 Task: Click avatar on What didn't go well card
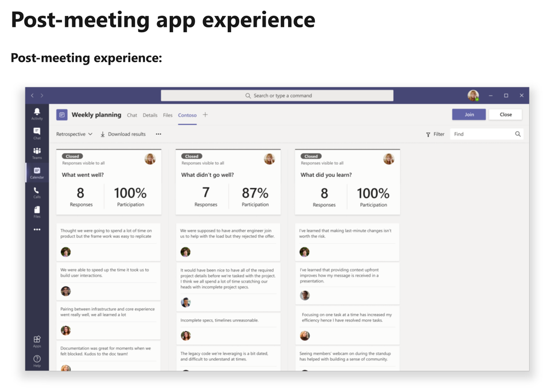click(269, 159)
